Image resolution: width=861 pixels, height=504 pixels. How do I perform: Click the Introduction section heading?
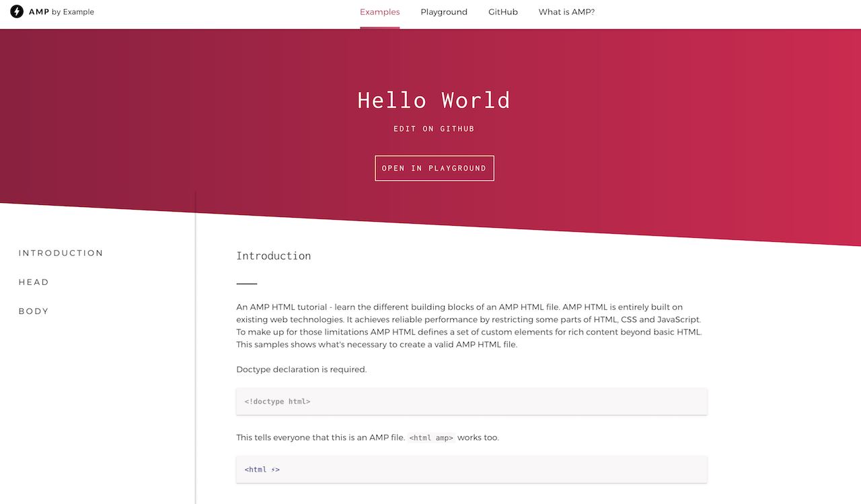pyautogui.click(x=273, y=255)
